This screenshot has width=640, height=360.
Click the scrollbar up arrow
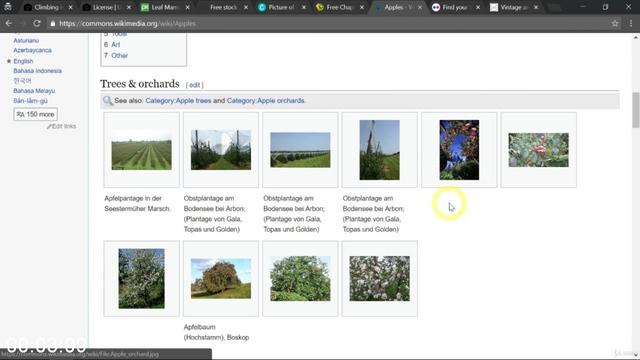point(636,37)
